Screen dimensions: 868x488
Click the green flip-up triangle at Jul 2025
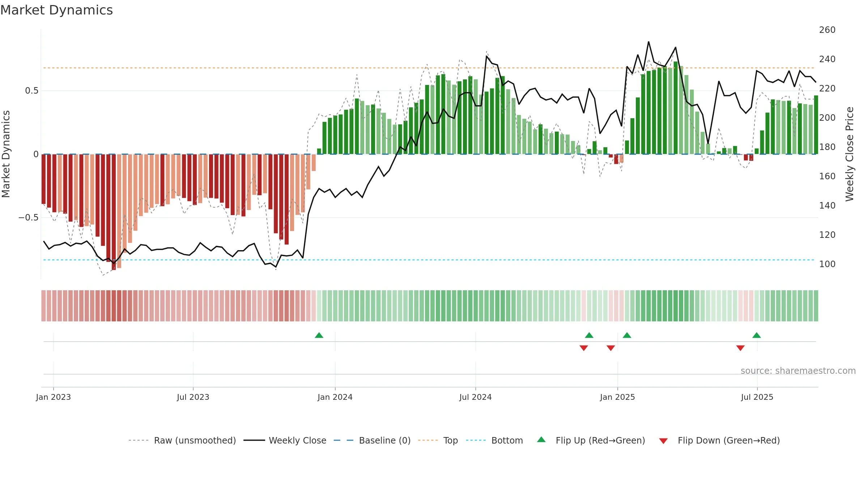tap(757, 335)
